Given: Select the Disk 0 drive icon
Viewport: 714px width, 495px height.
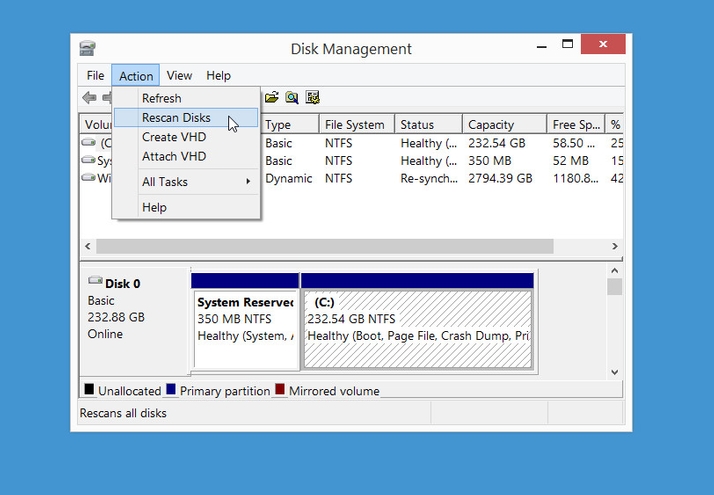Looking at the screenshot, I should tap(95, 283).
